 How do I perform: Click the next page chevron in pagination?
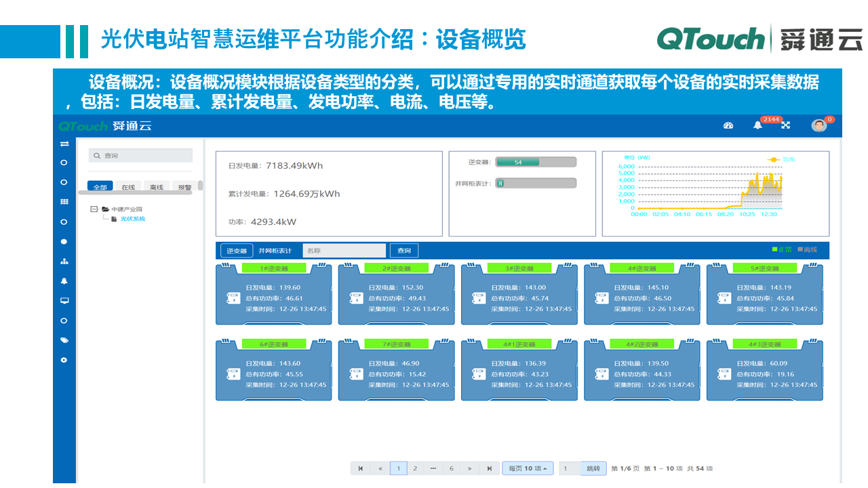[469, 468]
